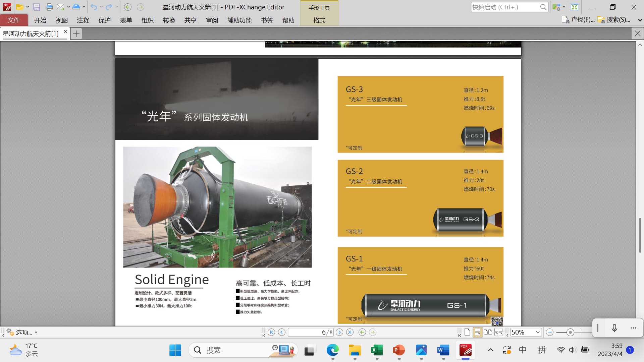Switch to two pages facing layout

click(x=488, y=332)
